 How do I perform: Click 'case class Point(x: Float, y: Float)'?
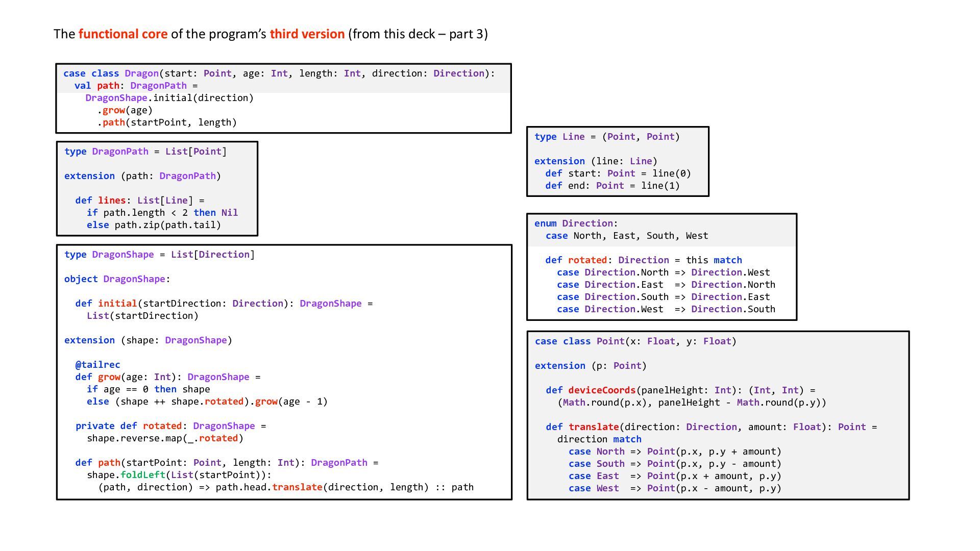pos(635,341)
